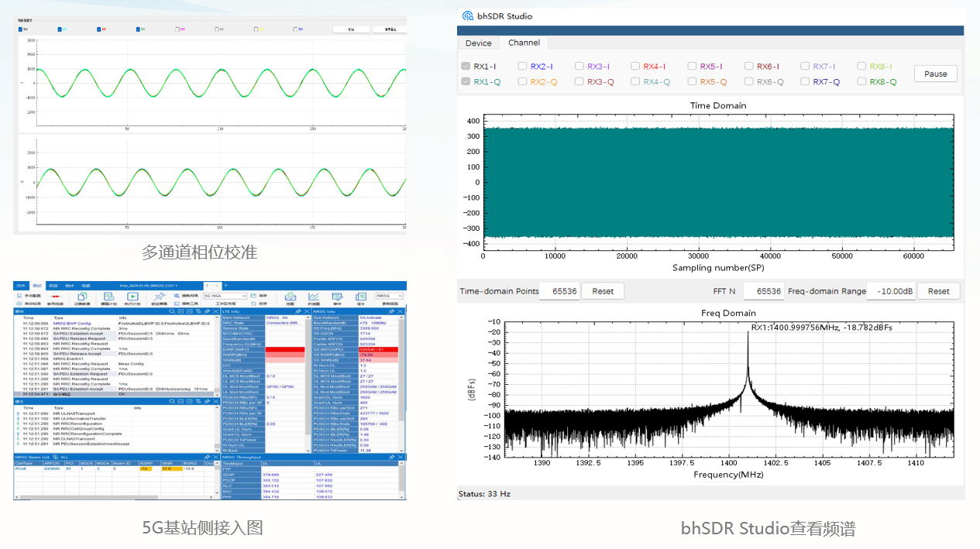This screenshot has height=549, width=980.
Task: Open the signaling icon in 5G toolbar
Action: pos(361,297)
